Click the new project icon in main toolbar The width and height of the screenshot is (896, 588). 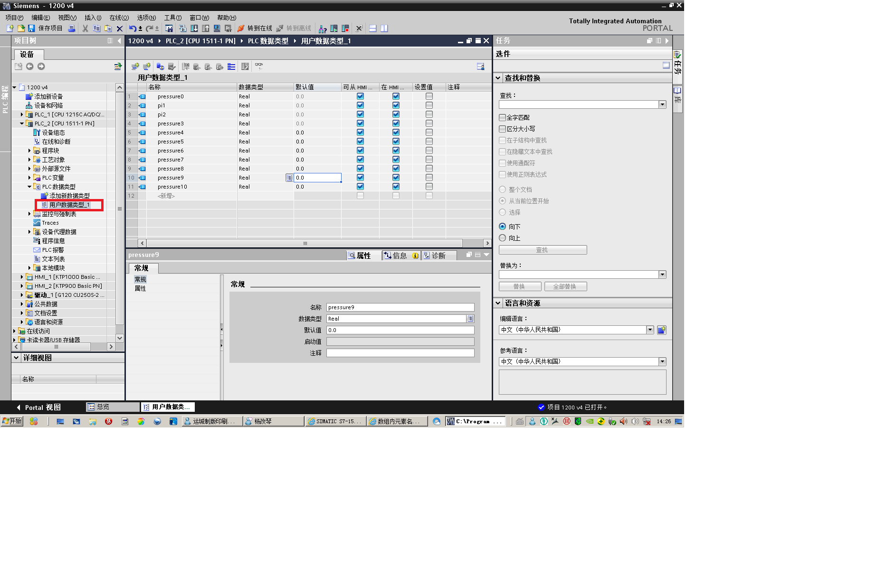tap(10, 28)
